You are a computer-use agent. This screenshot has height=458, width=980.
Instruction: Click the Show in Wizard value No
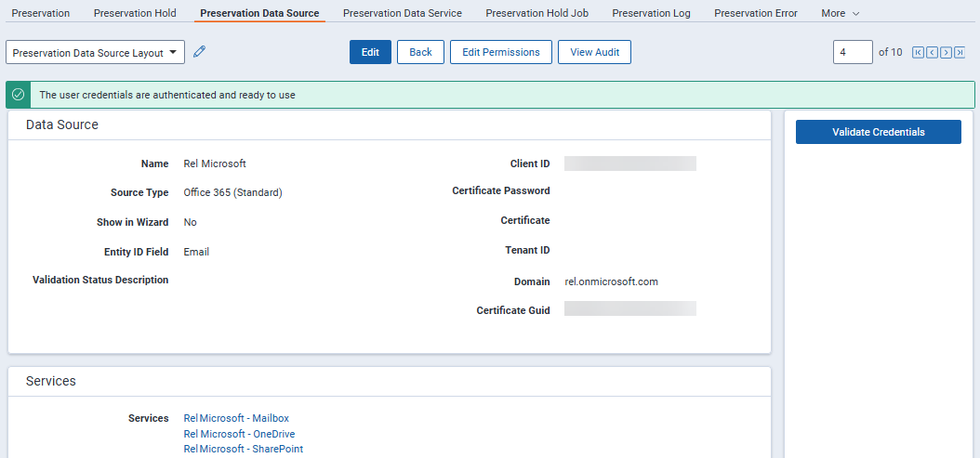coord(190,222)
